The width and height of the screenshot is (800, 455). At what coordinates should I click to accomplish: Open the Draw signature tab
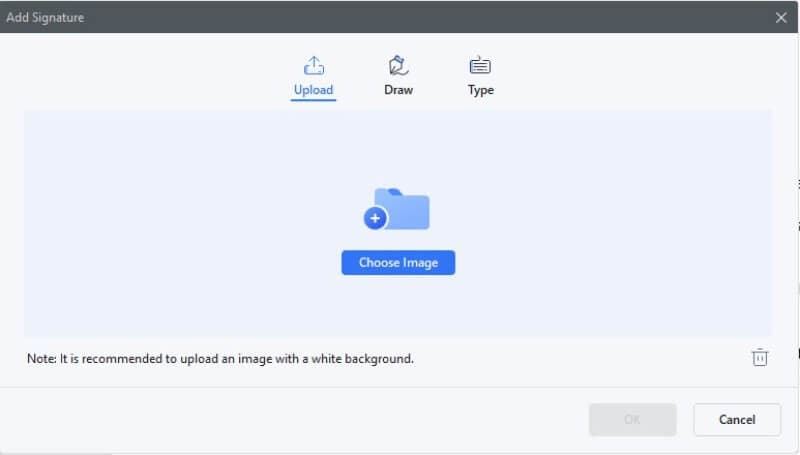pyautogui.click(x=398, y=77)
